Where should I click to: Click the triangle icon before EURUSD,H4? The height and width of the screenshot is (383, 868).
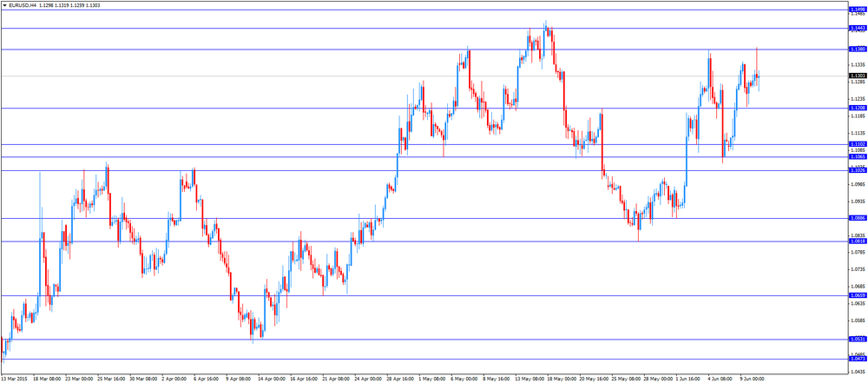point(4,5)
